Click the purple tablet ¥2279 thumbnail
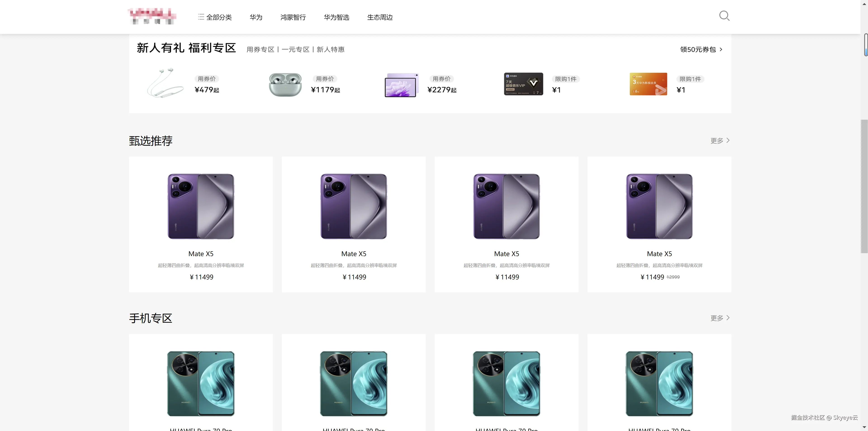868x431 pixels. pos(401,85)
